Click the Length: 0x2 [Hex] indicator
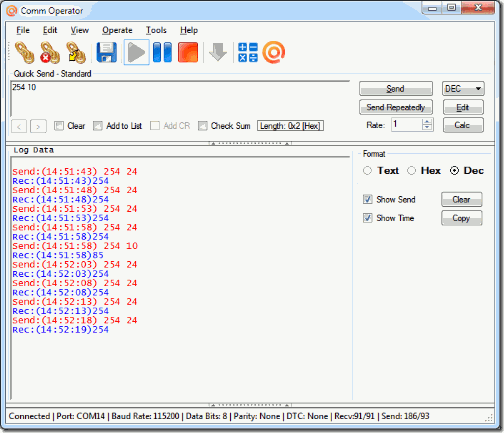504x433 pixels. click(290, 126)
